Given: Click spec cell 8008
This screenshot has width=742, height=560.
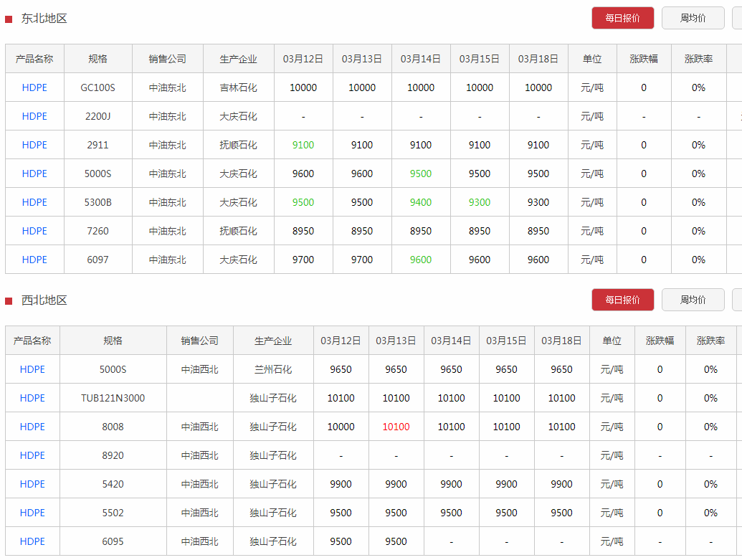Looking at the screenshot, I should pyautogui.click(x=113, y=427).
